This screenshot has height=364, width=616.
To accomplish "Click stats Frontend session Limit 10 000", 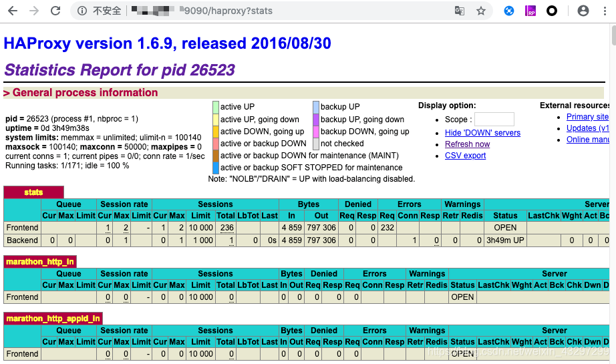I will (x=200, y=228).
